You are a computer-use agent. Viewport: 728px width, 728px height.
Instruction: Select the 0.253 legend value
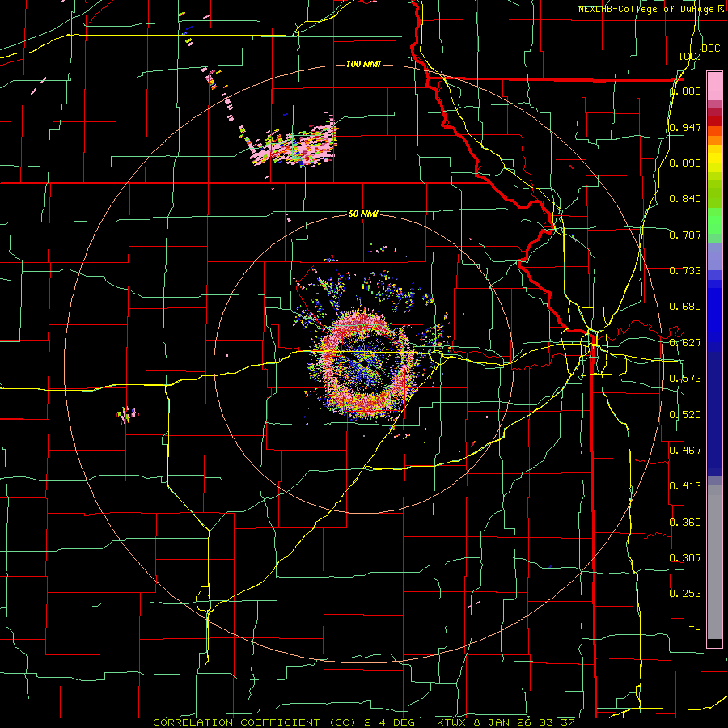point(685,594)
